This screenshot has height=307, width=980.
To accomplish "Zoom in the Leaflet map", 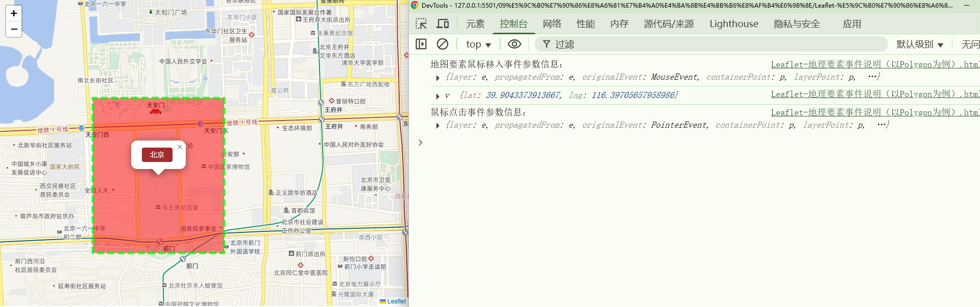I will 14,13.
